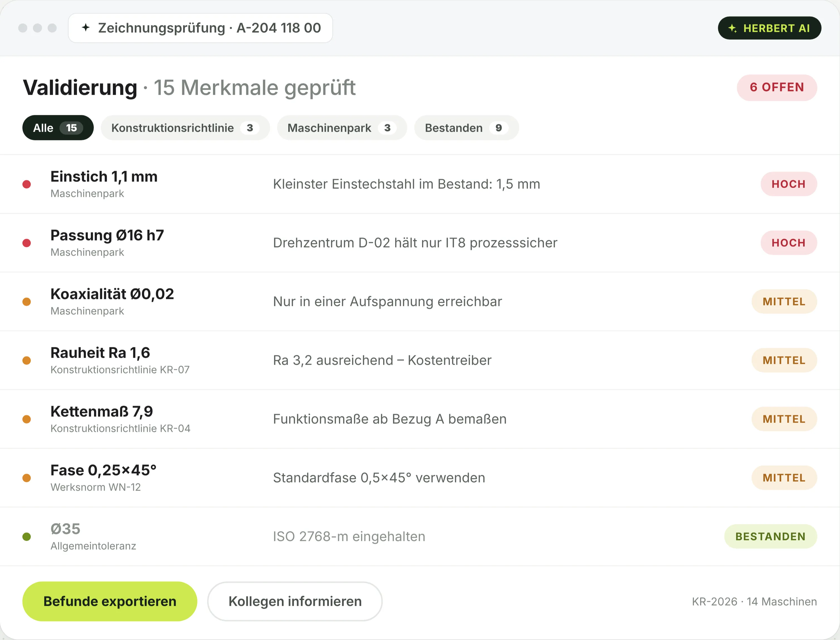Open the Kettenmaß 7,9 finding
The height and width of the screenshot is (640, 840).
coord(420,419)
